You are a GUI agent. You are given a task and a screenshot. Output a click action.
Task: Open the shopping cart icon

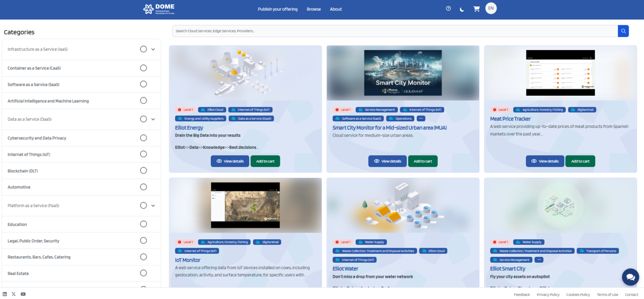(x=476, y=9)
